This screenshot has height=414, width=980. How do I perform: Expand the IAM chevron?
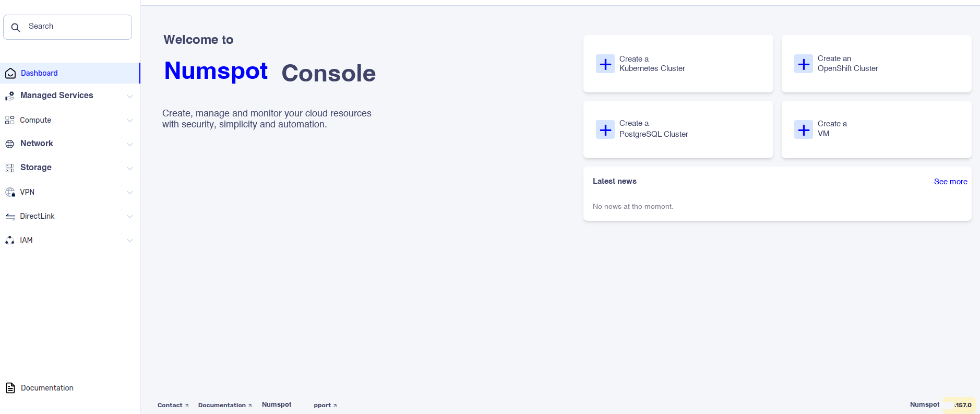[x=130, y=240]
